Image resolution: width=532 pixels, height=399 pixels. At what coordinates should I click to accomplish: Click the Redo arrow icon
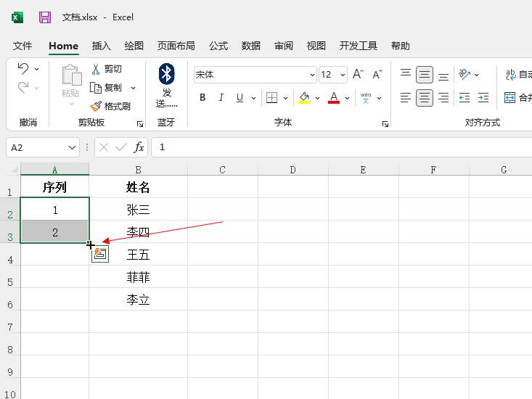[x=23, y=88]
